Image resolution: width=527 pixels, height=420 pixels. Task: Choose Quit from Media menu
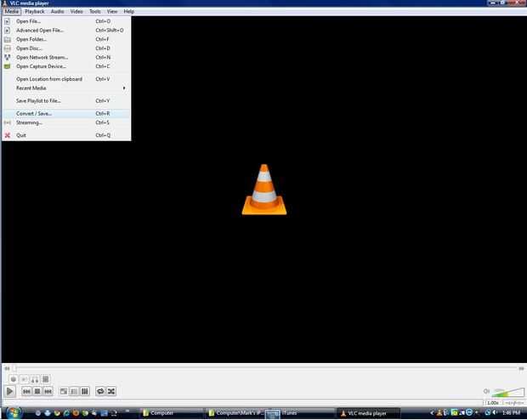pos(66,135)
